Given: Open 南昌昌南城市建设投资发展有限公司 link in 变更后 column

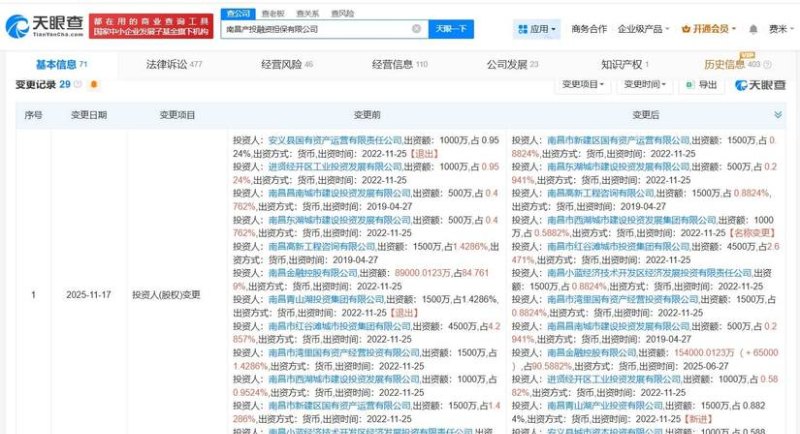Looking at the screenshot, I should pos(618,326).
